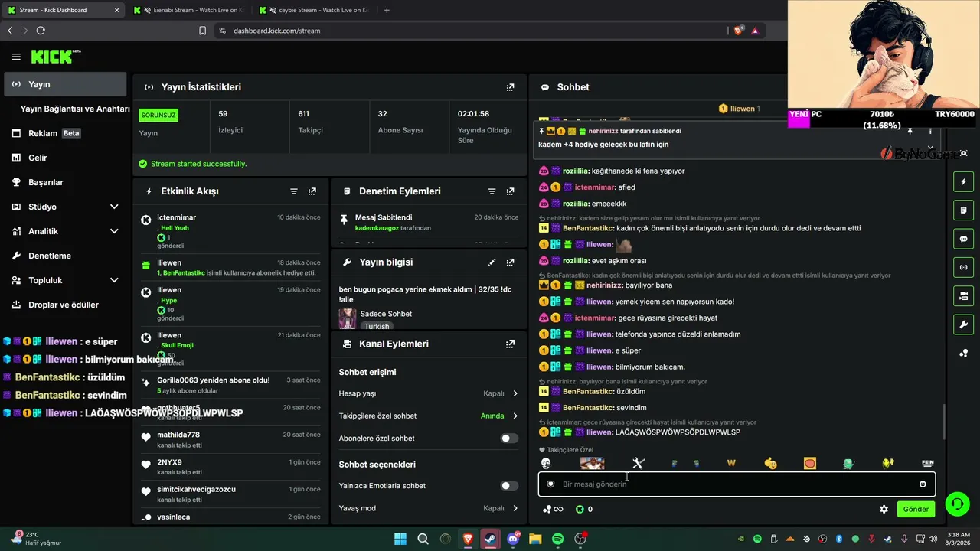This screenshot has height=551, width=980.
Task: Pop out the Yayın bilgisi panel
Action: (x=510, y=262)
